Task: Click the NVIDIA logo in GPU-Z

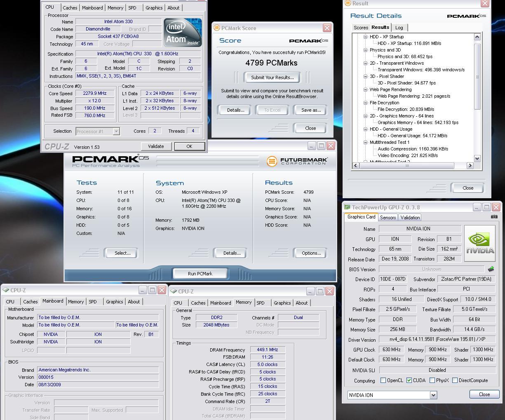Action: point(479,243)
